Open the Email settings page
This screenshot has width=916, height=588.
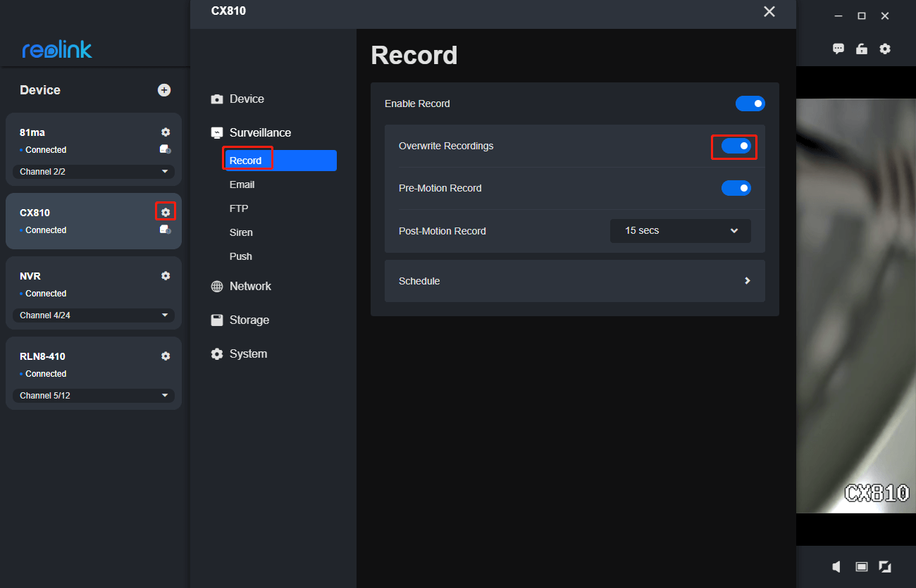[242, 184]
